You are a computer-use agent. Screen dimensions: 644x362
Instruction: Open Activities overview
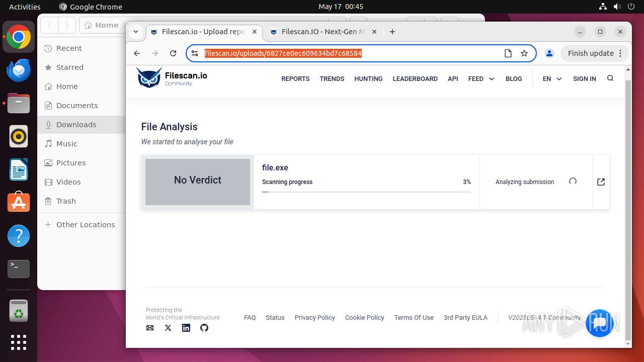(x=25, y=7)
